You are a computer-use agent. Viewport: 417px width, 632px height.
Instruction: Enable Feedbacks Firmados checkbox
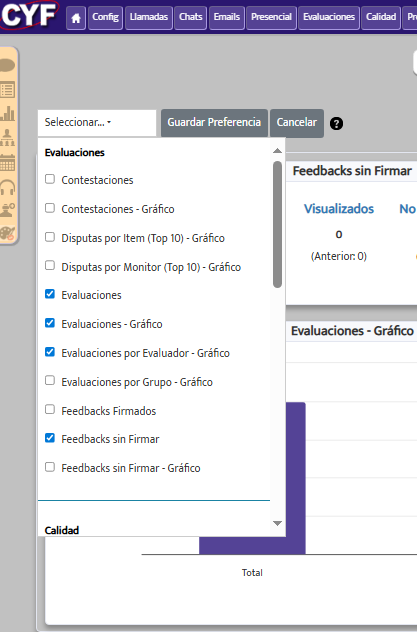coord(50,410)
